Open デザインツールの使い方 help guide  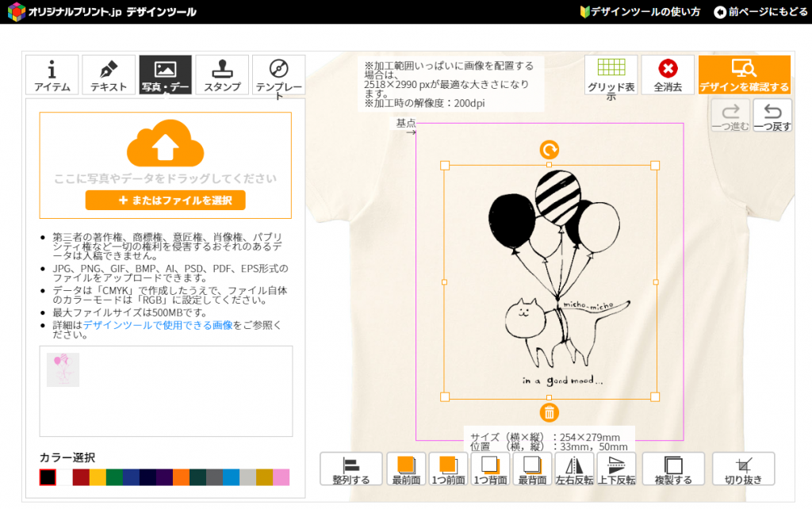coord(640,12)
